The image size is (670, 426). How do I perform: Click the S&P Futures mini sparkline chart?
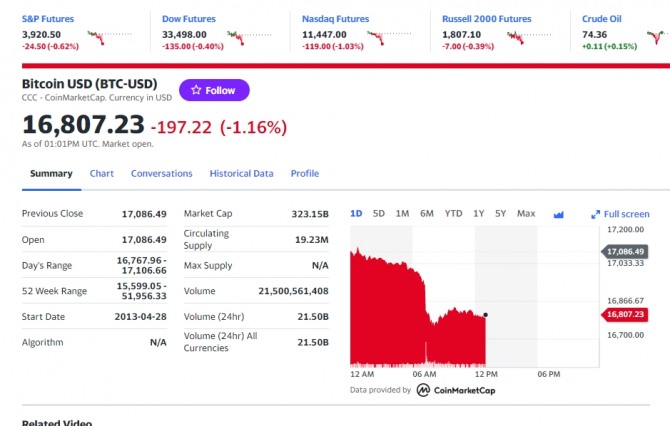110,37
